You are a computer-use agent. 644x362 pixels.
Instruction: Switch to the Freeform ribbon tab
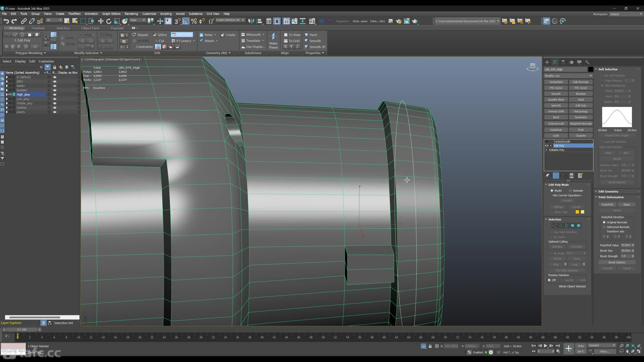pos(38,28)
